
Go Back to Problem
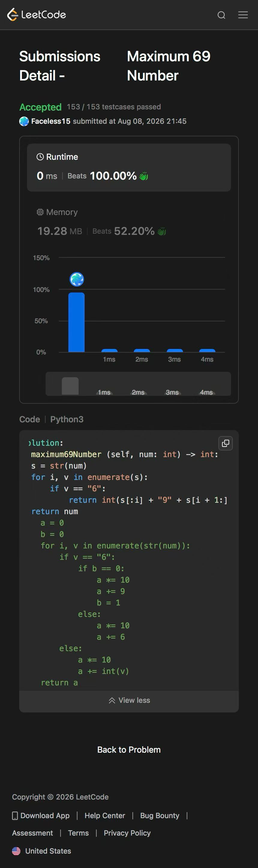pos(129,749)
